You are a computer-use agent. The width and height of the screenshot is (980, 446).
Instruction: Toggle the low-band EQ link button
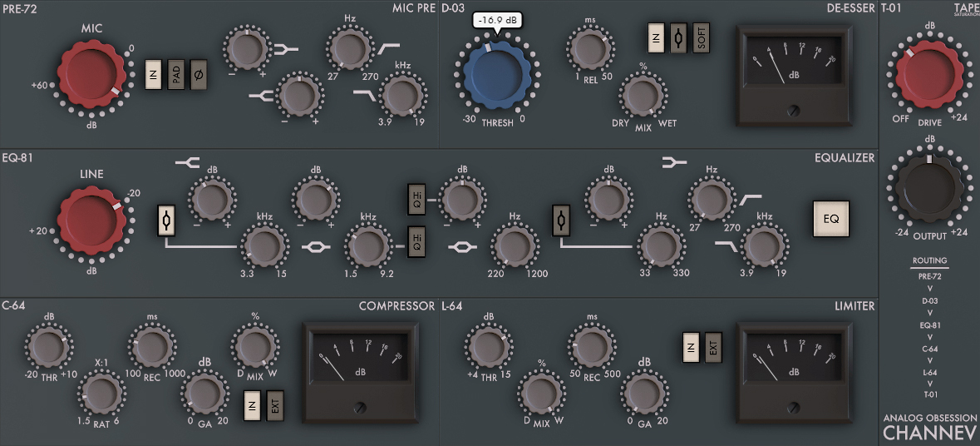pos(562,222)
